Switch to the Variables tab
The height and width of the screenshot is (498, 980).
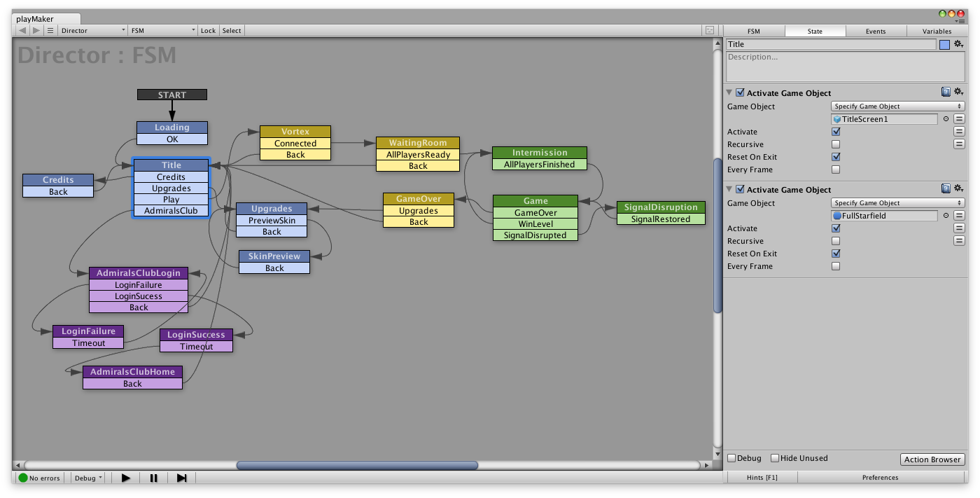(937, 31)
